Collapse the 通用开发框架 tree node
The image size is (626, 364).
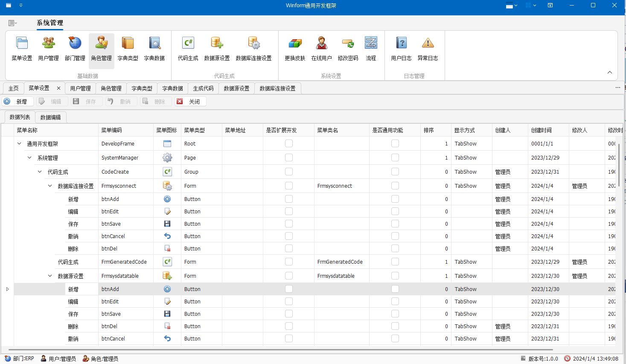tap(19, 144)
